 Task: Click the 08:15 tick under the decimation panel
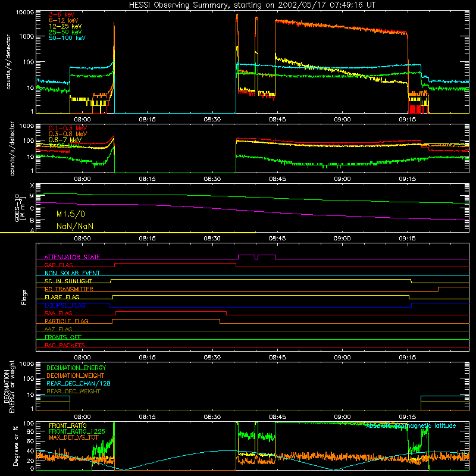pyautogui.click(x=147, y=417)
